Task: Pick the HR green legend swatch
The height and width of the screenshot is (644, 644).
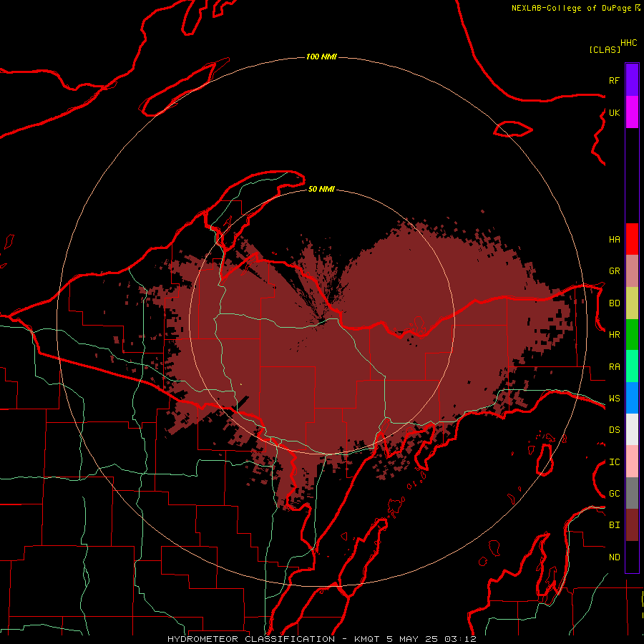Action: (x=632, y=335)
